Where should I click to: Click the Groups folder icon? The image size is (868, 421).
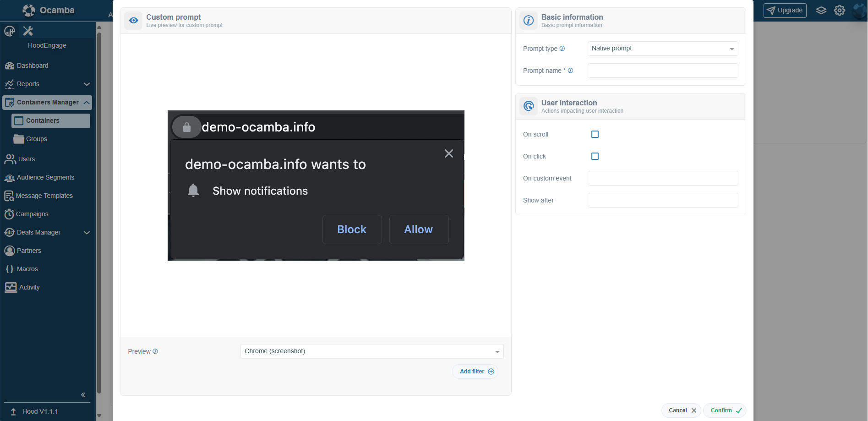tap(19, 139)
